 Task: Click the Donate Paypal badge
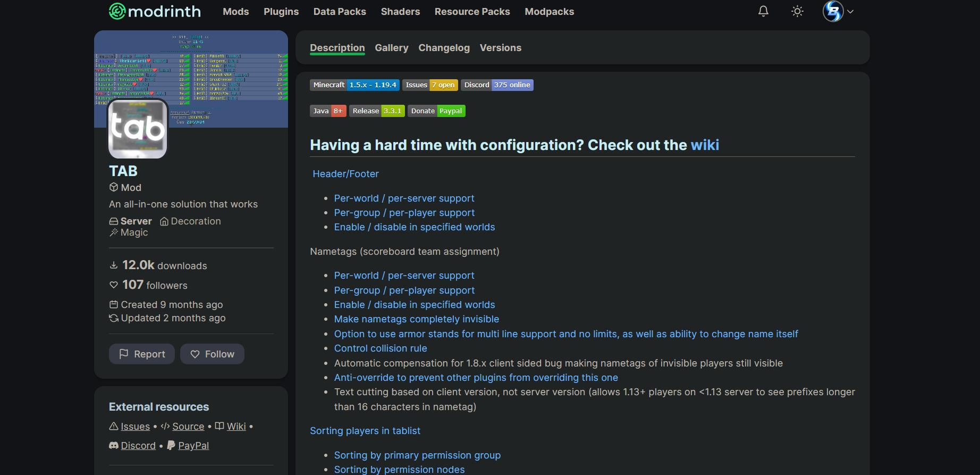436,111
